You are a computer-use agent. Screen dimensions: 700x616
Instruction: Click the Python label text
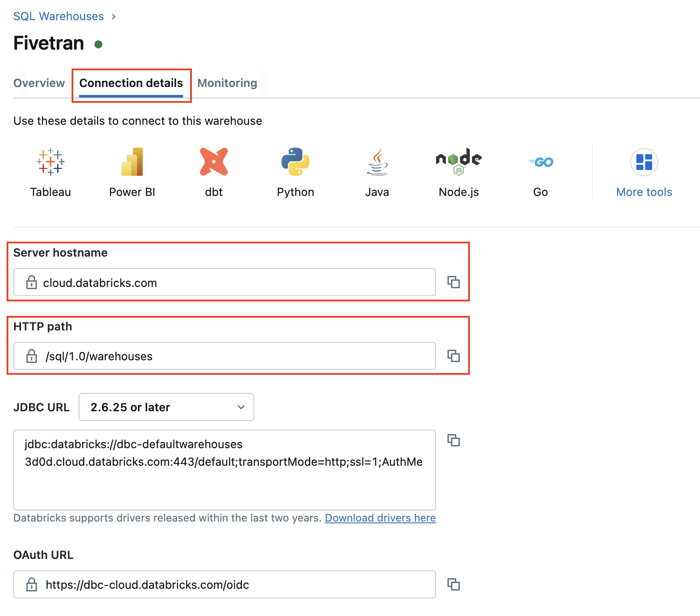pos(296,192)
